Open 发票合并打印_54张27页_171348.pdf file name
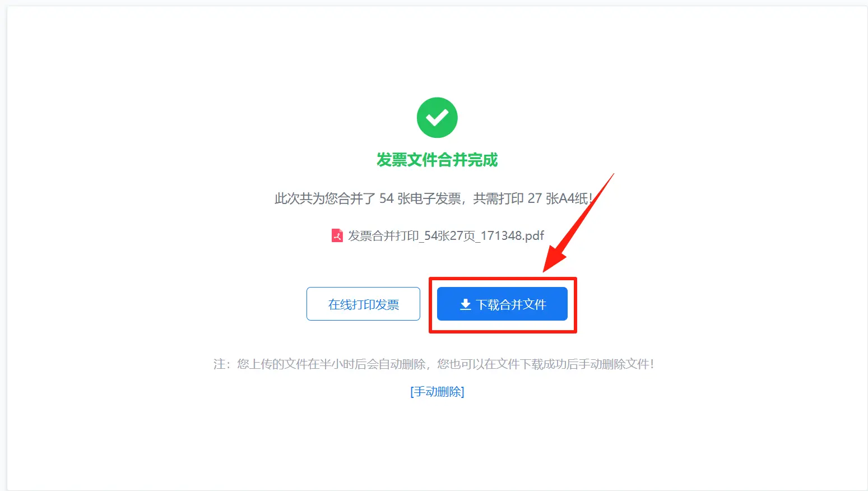 446,235
